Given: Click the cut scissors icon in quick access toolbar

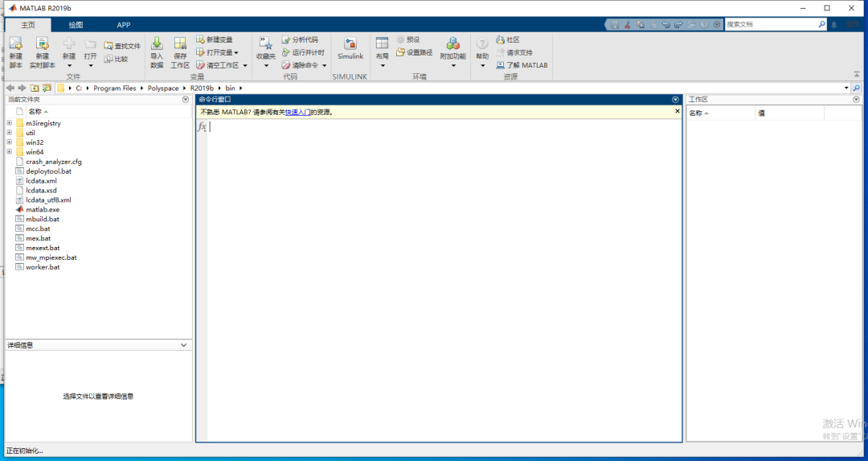Looking at the screenshot, I should pyautogui.click(x=627, y=25).
